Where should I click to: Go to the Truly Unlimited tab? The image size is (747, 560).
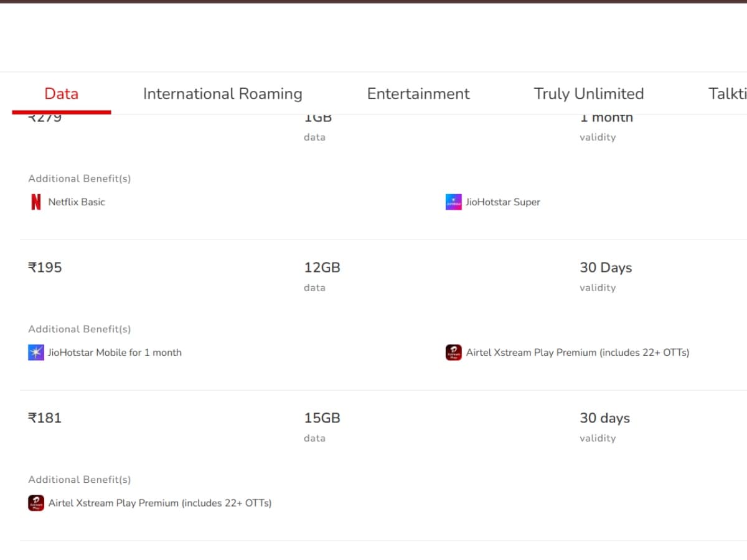[588, 94]
